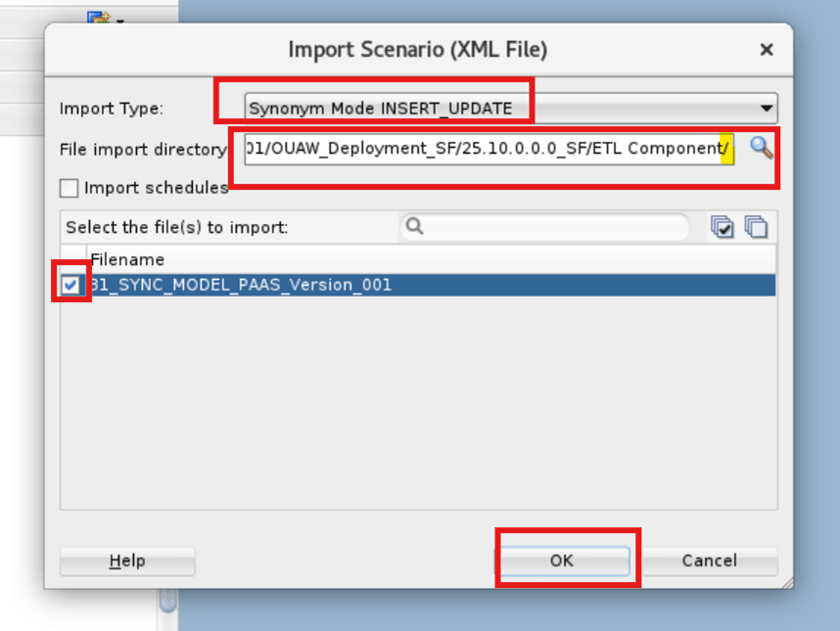840x631 pixels.
Task: Close the Import Scenario dialog
Action: 767,49
